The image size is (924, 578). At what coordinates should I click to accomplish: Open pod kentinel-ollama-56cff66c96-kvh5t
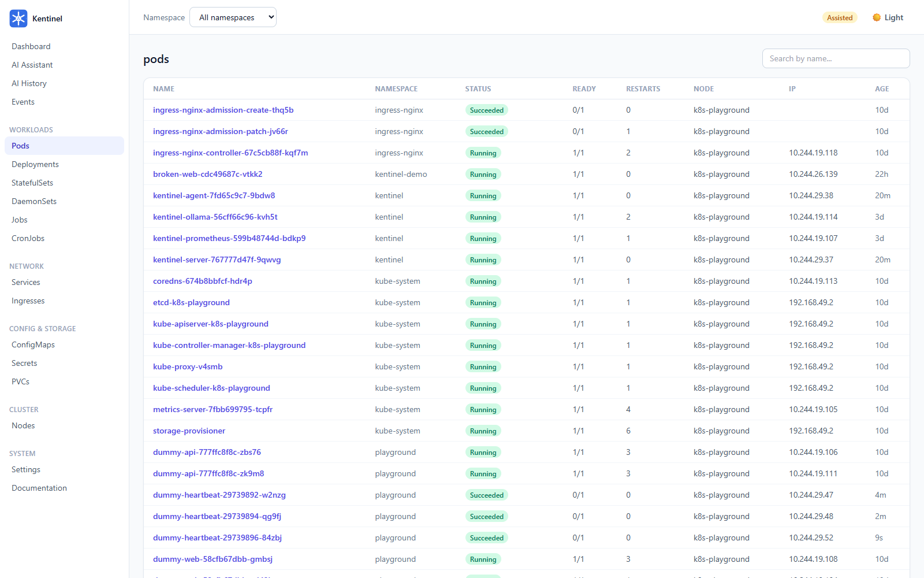click(215, 217)
